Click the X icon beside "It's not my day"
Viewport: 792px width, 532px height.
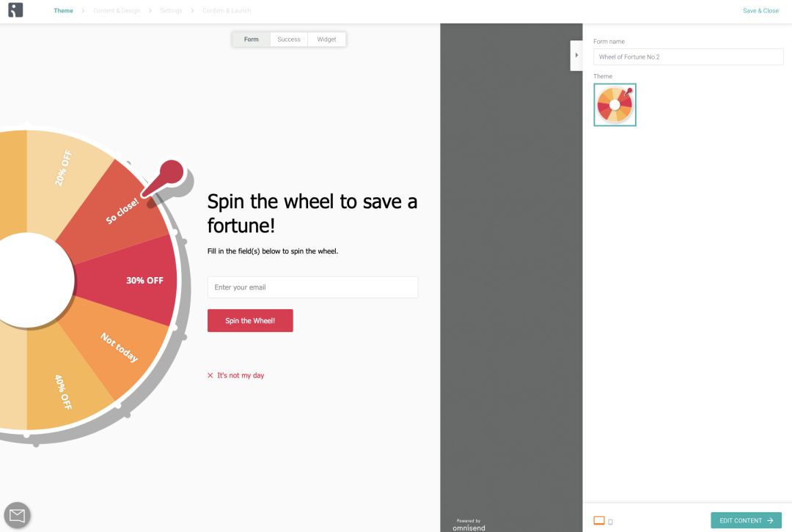tap(210, 375)
